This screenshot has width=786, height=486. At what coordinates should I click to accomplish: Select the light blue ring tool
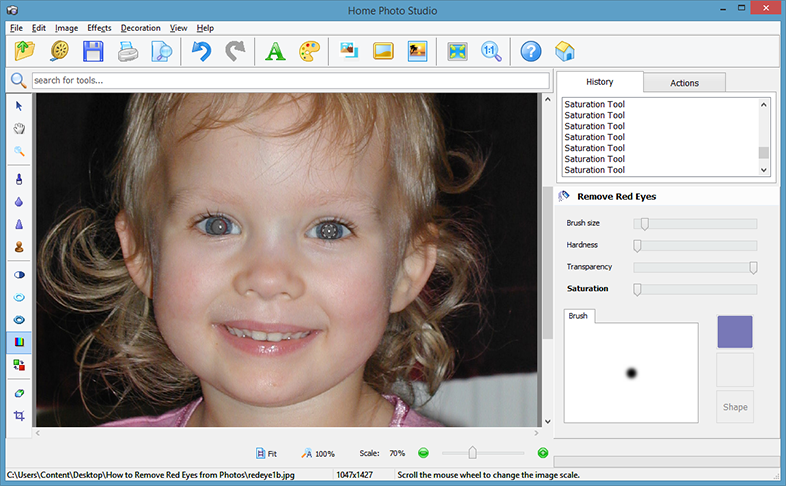click(x=19, y=297)
